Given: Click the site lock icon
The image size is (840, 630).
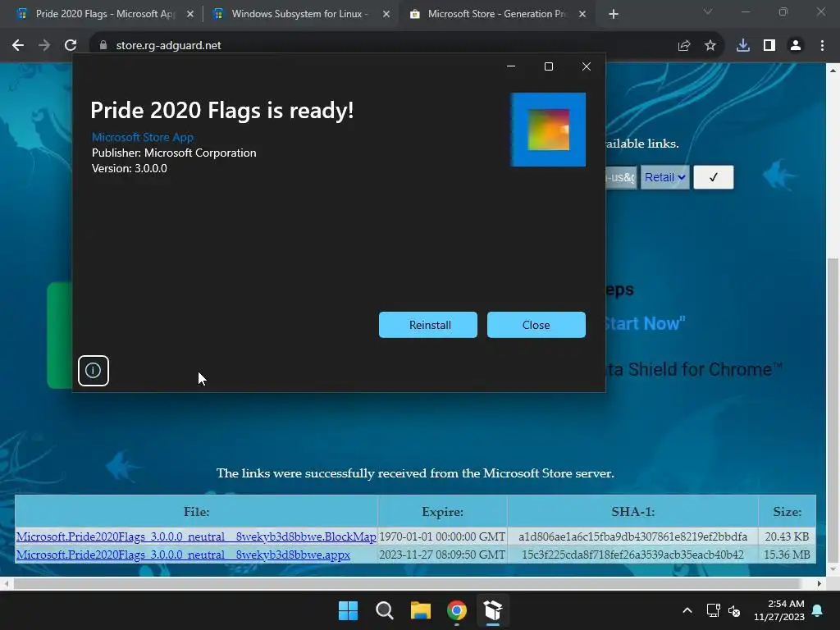Looking at the screenshot, I should tap(103, 46).
